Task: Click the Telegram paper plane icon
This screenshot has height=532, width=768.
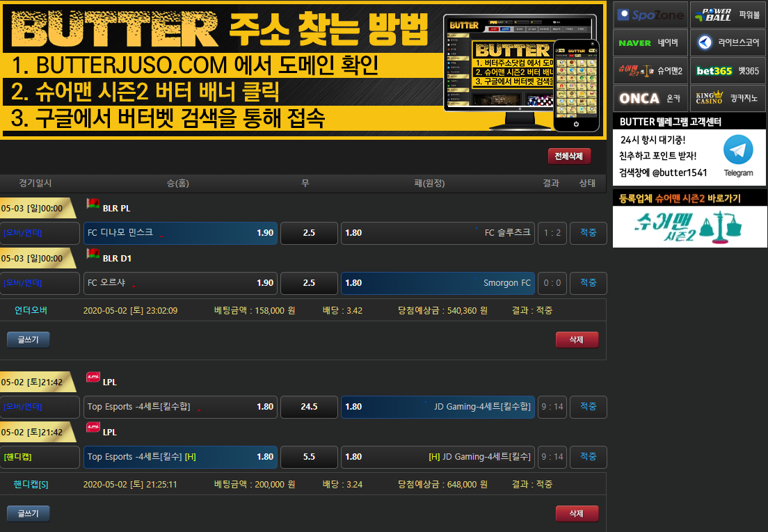Action: point(738,150)
